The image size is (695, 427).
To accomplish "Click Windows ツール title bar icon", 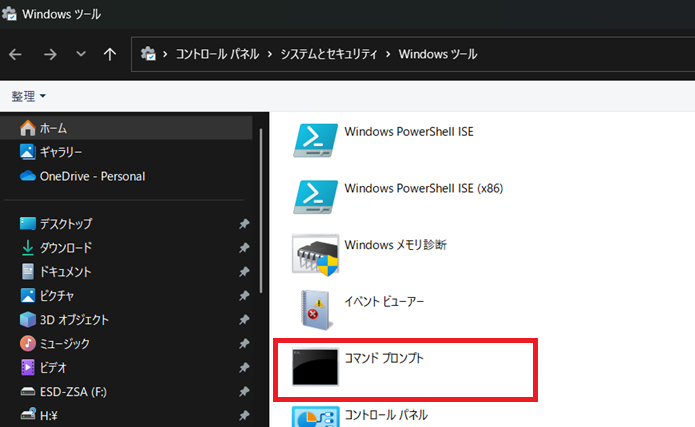I will 9,14.
